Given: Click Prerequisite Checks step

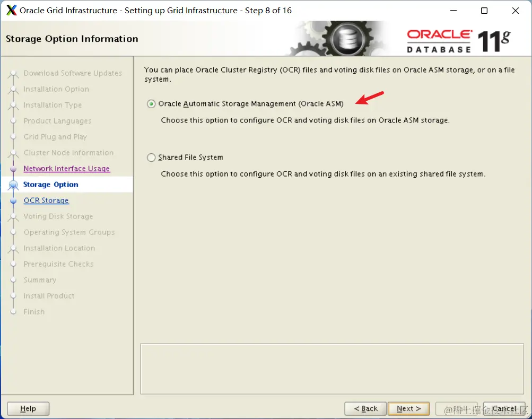Looking at the screenshot, I should point(59,264).
